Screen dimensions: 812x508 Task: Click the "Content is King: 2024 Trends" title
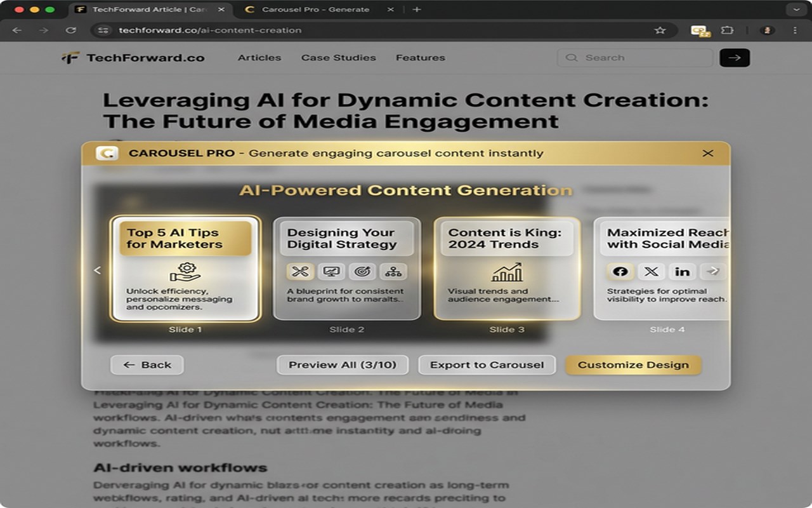pyautogui.click(x=505, y=239)
